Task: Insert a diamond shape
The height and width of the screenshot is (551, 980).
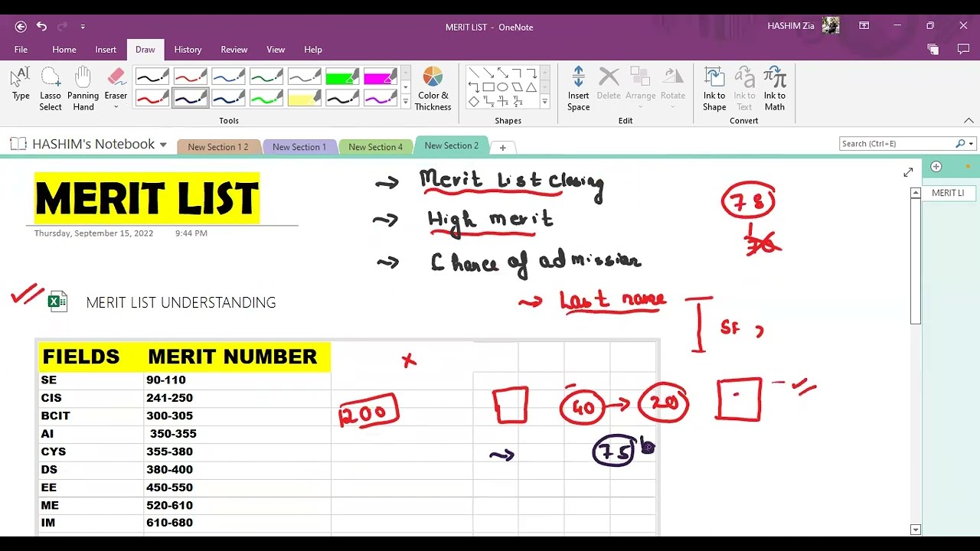Action: click(x=474, y=101)
